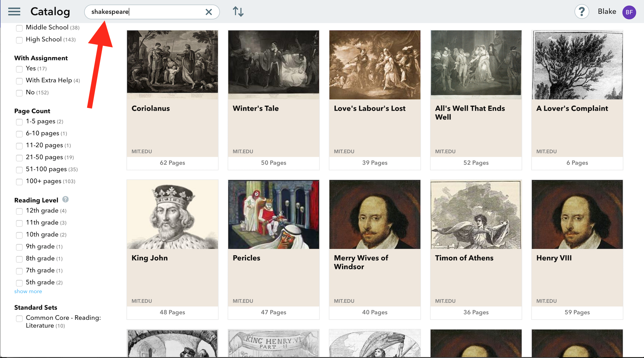Check the High School filter
The width and height of the screenshot is (644, 358).
[19, 40]
